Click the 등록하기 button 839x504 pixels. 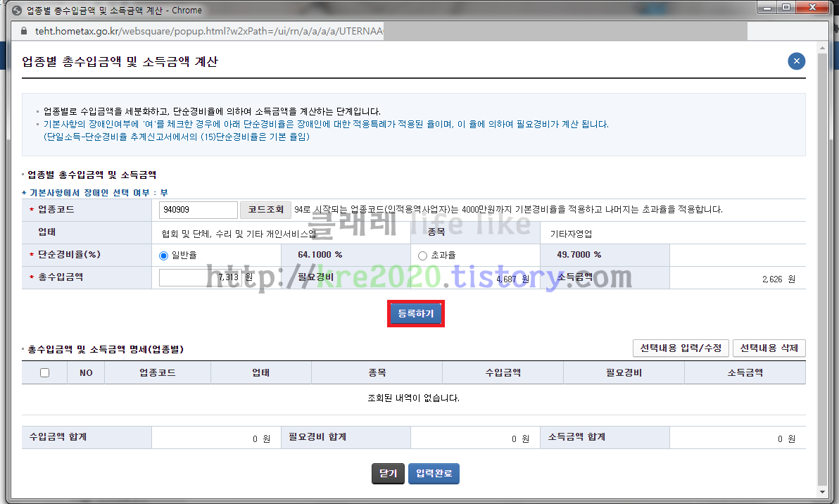[416, 313]
